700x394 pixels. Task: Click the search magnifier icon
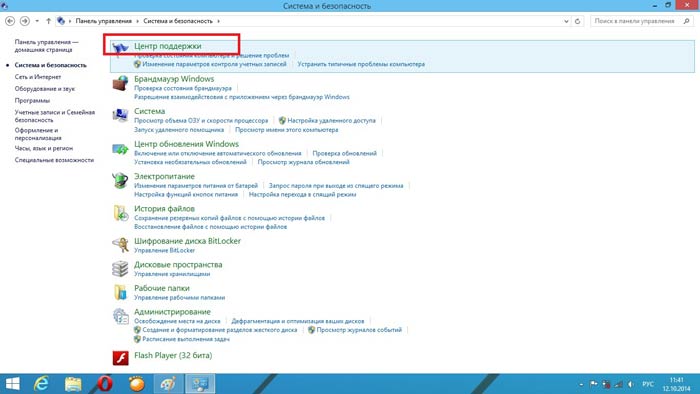686,21
